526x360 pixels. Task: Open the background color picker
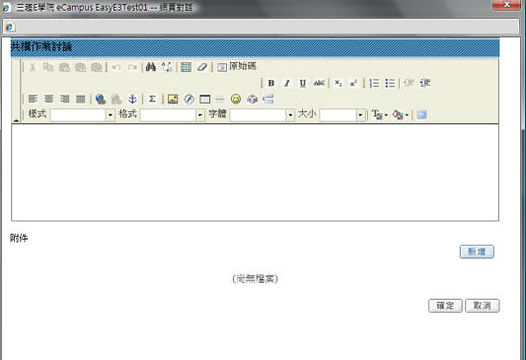click(x=400, y=115)
